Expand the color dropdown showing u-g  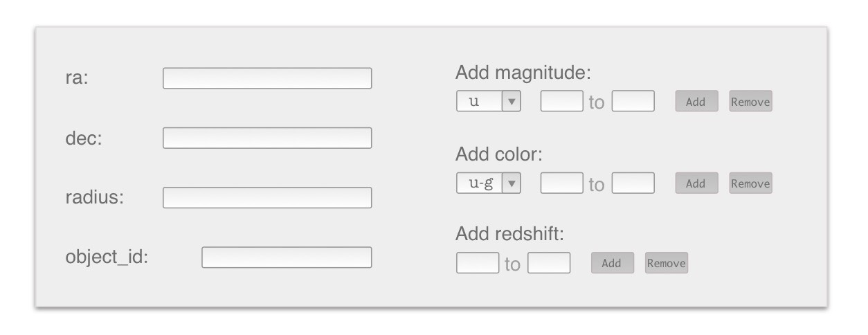click(488, 183)
